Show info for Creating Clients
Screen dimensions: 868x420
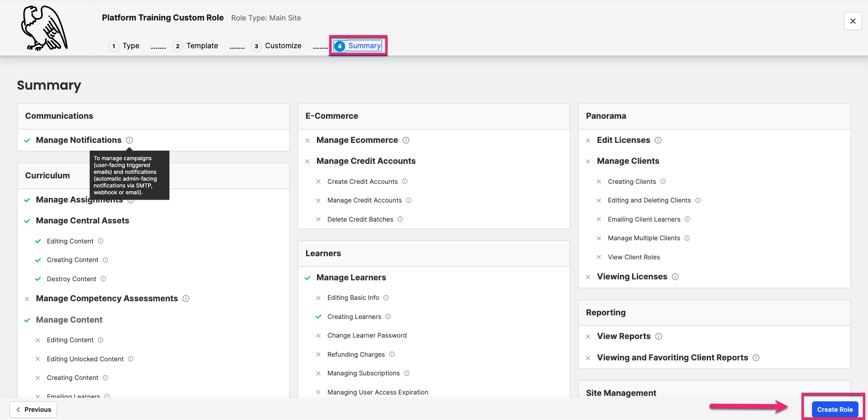click(x=663, y=181)
